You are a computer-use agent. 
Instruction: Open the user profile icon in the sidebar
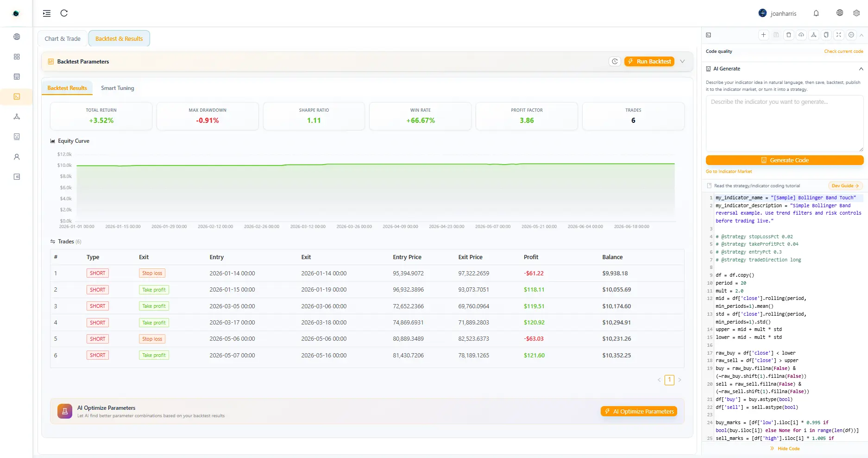pyautogui.click(x=17, y=157)
